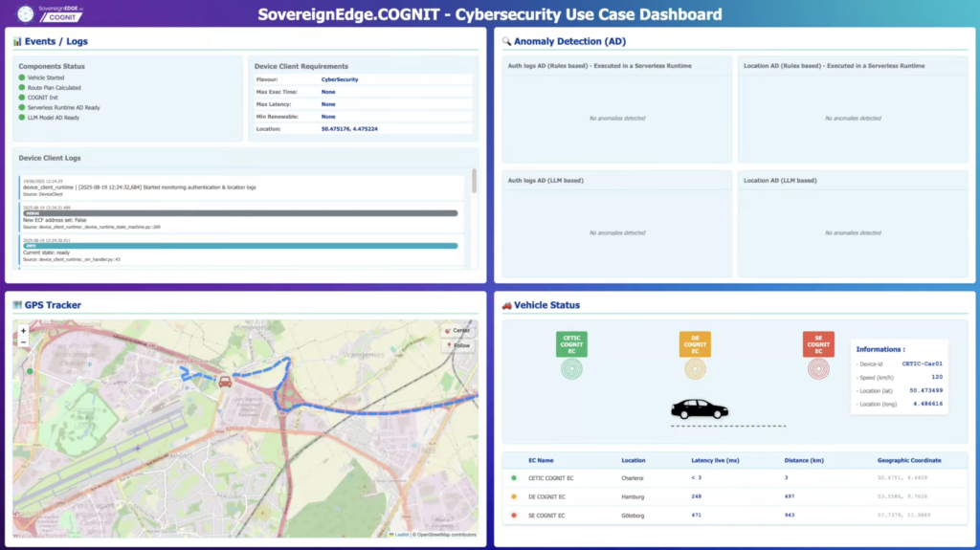
Task: Click the black car icon in Vehicle Status
Action: click(x=699, y=409)
